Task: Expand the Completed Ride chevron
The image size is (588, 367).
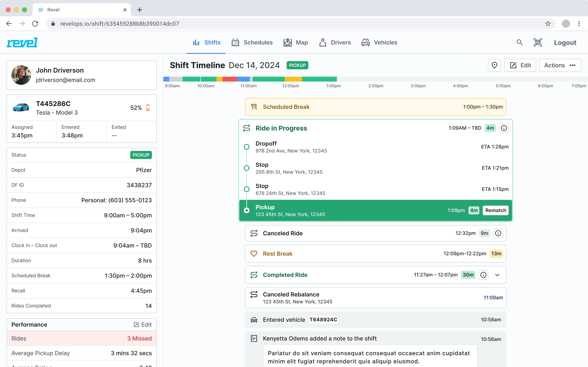Action: (x=497, y=275)
